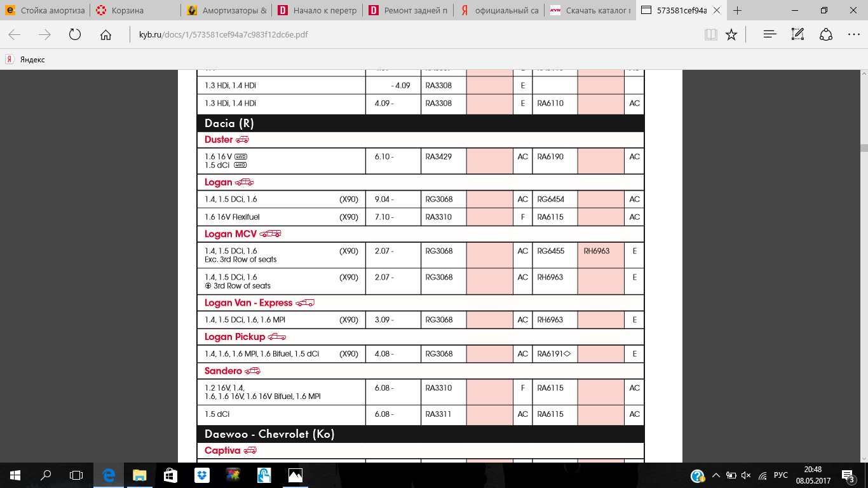Change input language via РУС indicator

(x=781, y=475)
